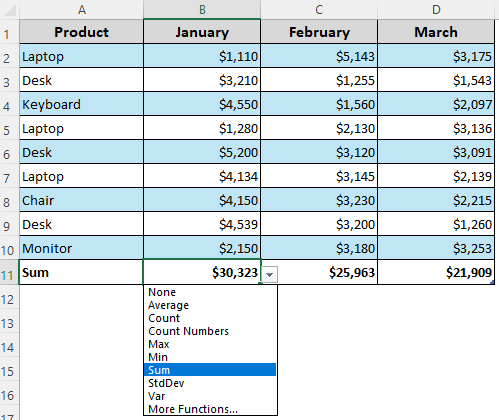Click the January header cell

click(202, 32)
